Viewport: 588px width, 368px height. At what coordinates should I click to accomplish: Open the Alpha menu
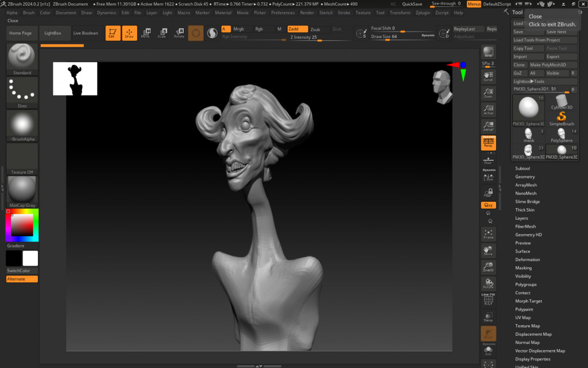(x=12, y=13)
